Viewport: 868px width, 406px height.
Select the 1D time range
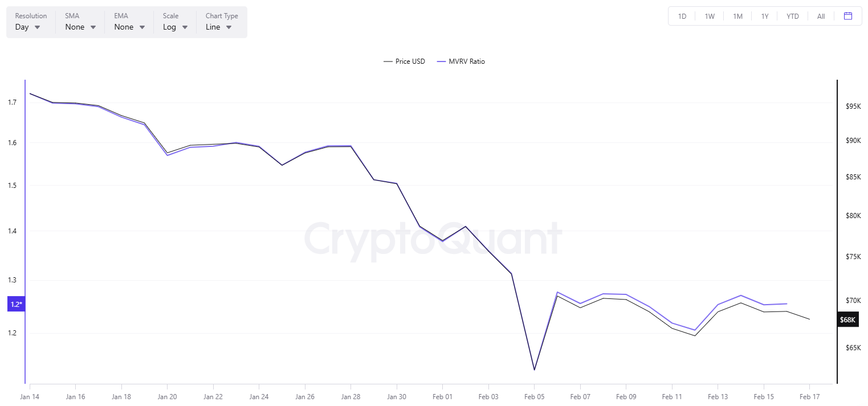(682, 16)
